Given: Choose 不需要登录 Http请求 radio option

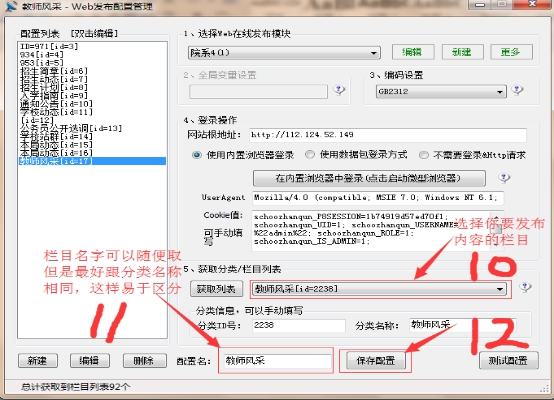Looking at the screenshot, I should click(424, 155).
